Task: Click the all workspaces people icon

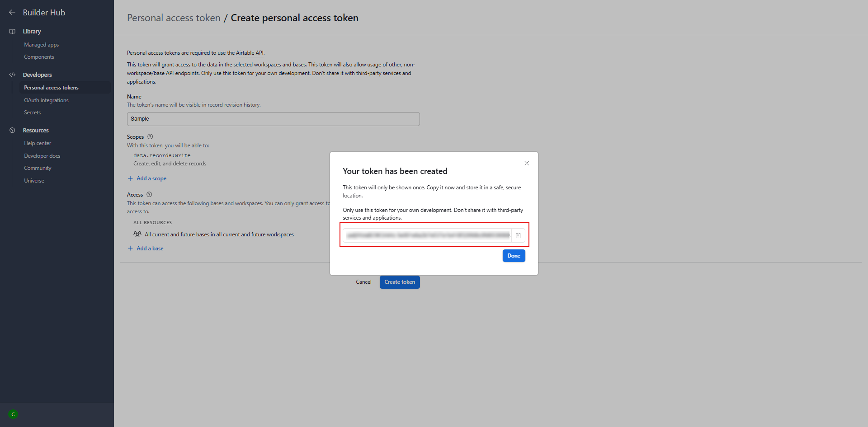Action: tap(137, 235)
